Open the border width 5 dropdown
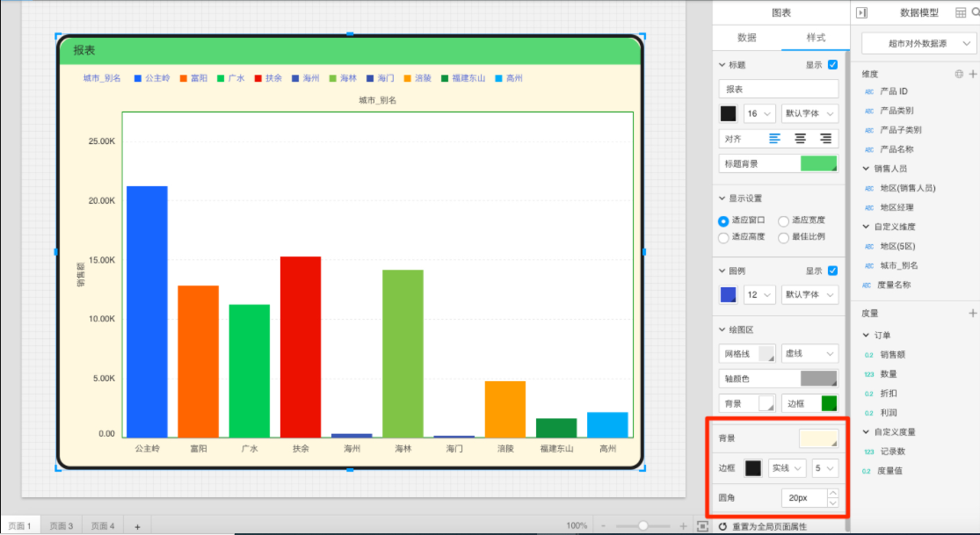The image size is (980, 535). 825,468
